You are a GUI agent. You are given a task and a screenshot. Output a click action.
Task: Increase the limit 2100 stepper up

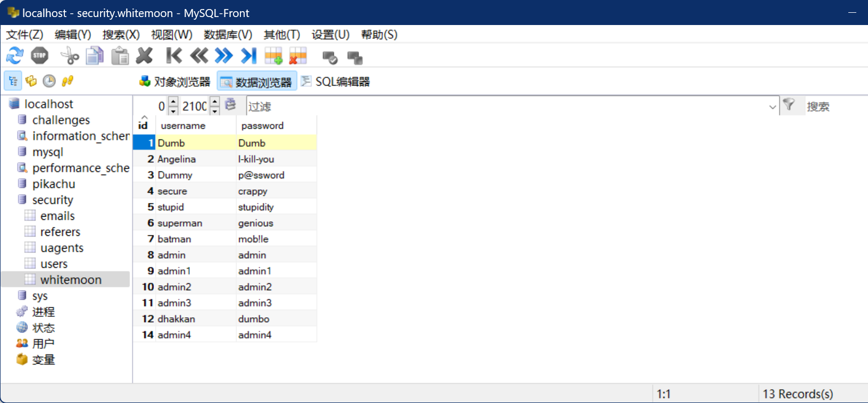pos(214,101)
